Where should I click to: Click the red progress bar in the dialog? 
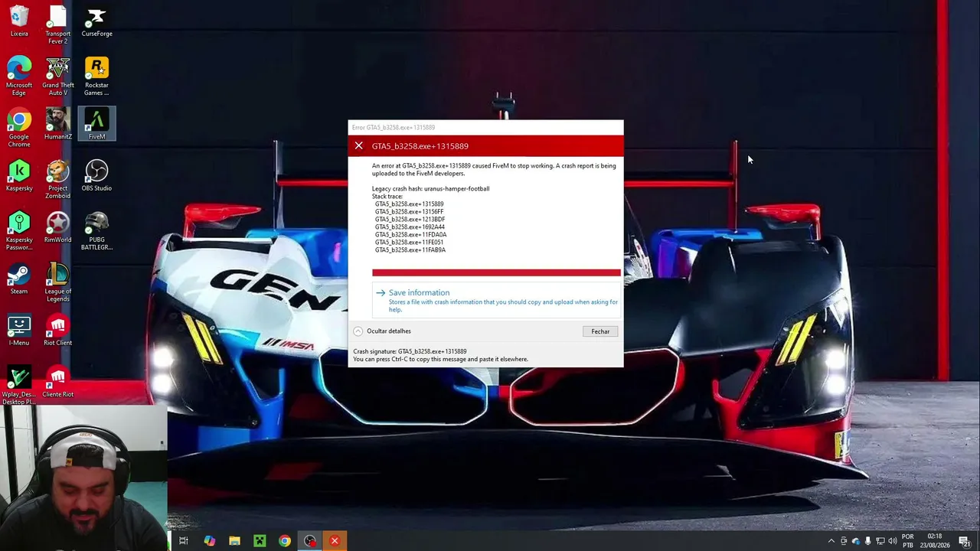496,272
